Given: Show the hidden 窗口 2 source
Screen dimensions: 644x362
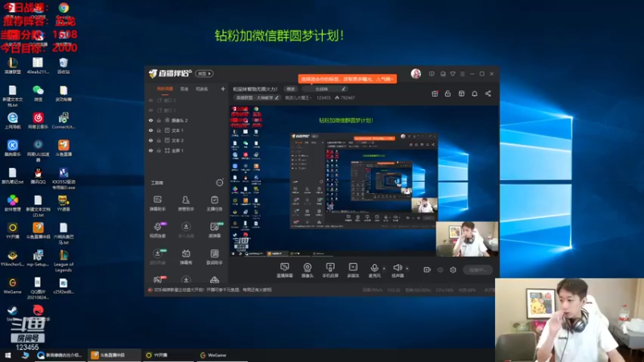Looking at the screenshot, I should [151, 100].
